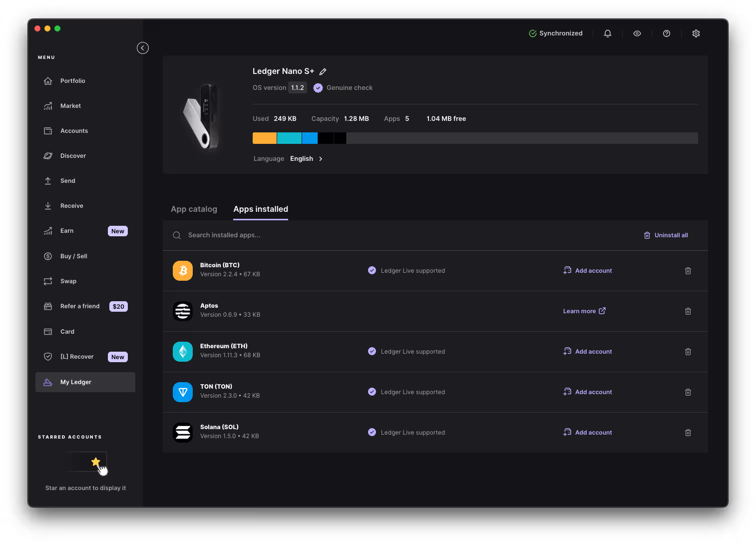The width and height of the screenshot is (756, 544).
Task: Click Bitcoin "Version 2.2.4 • 67 KB" text
Action: click(x=230, y=274)
